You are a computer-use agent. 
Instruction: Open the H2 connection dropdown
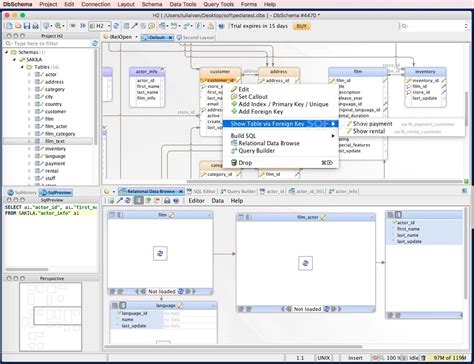pyautogui.click(x=100, y=26)
